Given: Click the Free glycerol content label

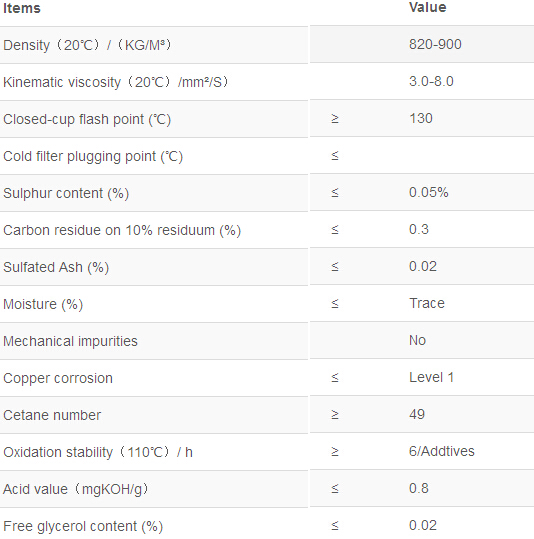Looking at the screenshot, I should pos(83,527).
